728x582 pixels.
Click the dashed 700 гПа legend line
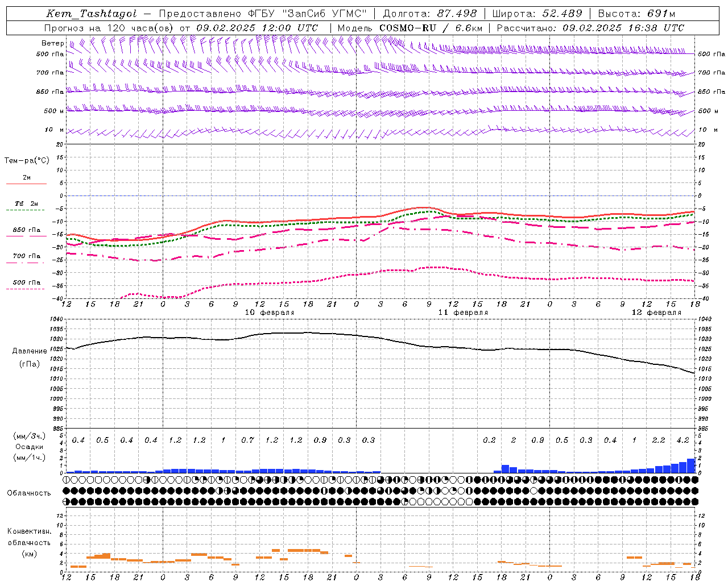pyautogui.click(x=26, y=263)
